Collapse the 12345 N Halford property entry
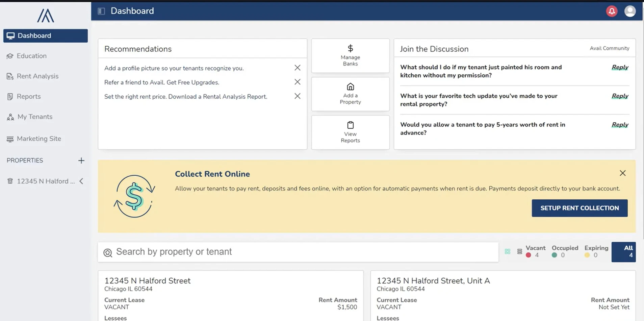644x321 pixels. coord(81,181)
